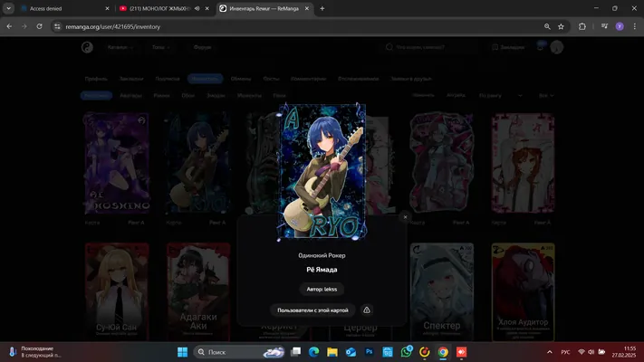Go forward in browser history
This screenshot has height=362, width=644.
[24, 26]
